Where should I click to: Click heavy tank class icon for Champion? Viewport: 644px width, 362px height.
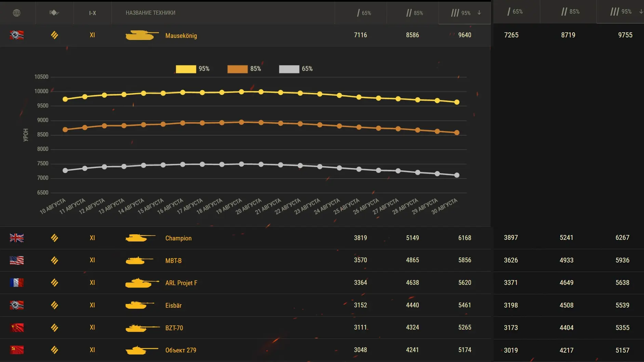pyautogui.click(x=54, y=238)
